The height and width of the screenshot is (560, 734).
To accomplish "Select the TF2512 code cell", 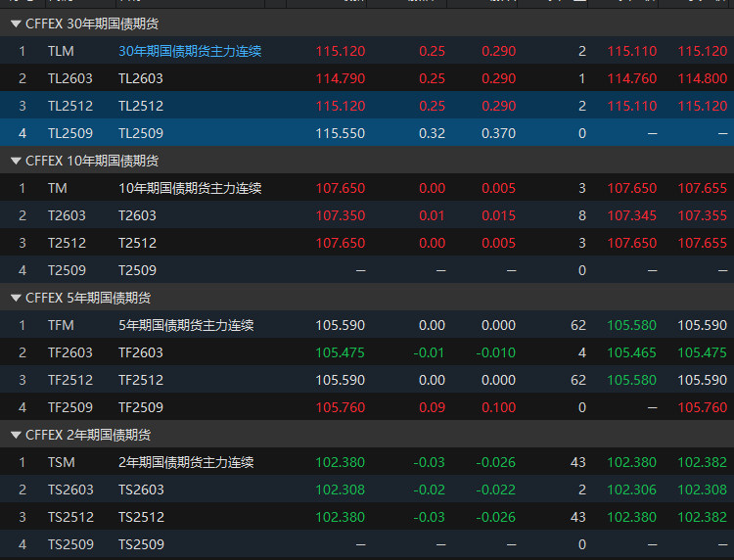I will 70,380.
